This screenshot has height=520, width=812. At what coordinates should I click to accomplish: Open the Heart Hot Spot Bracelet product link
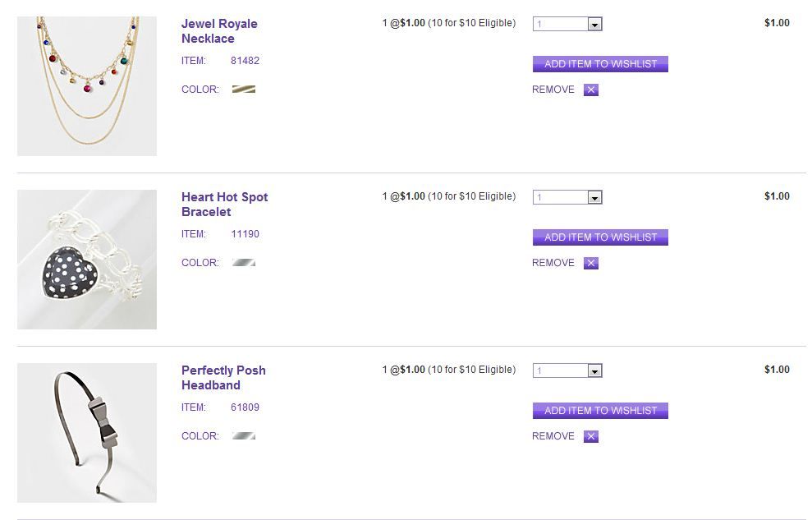[224, 205]
